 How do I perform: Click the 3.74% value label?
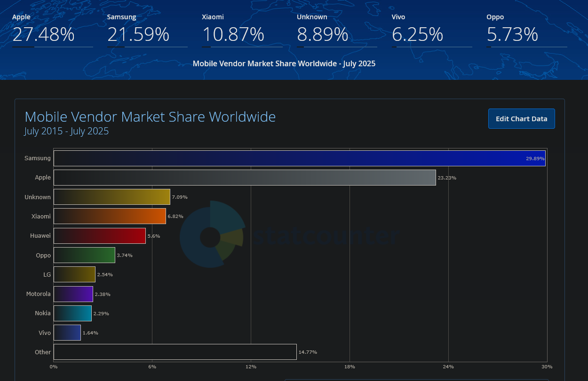pyautogui.click(x=125, y=256)
